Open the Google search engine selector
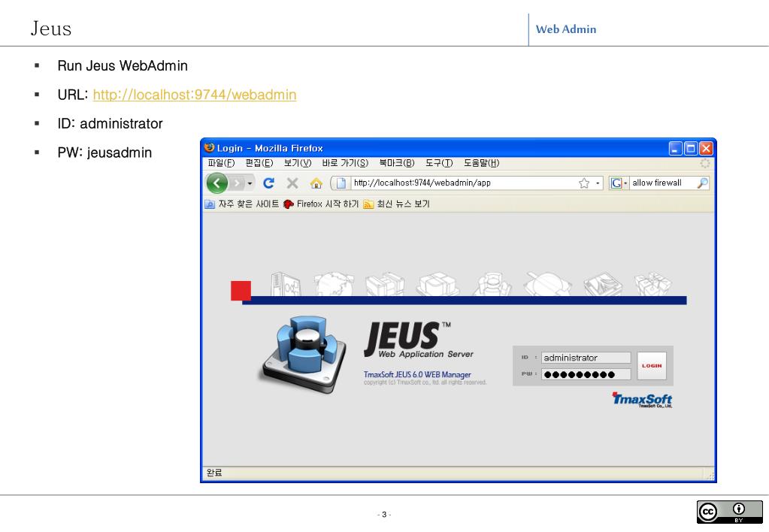The image size is (769, 532). pos(619,183)
